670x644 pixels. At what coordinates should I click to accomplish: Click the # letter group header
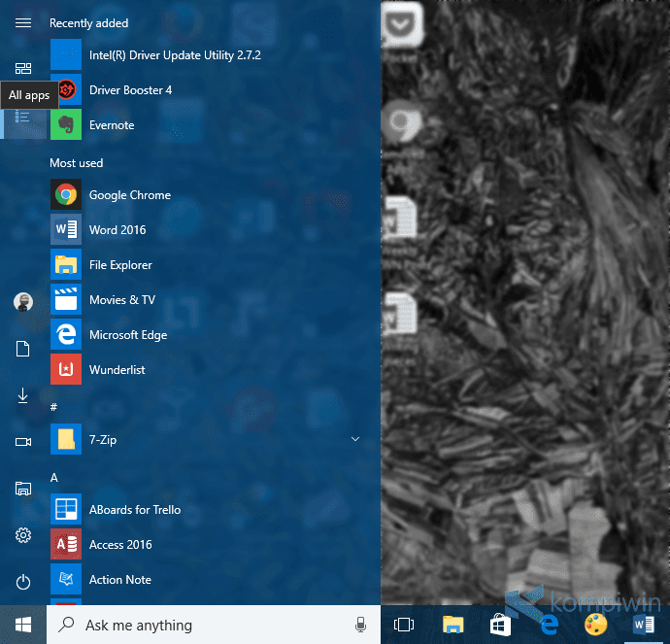(53, 407)
